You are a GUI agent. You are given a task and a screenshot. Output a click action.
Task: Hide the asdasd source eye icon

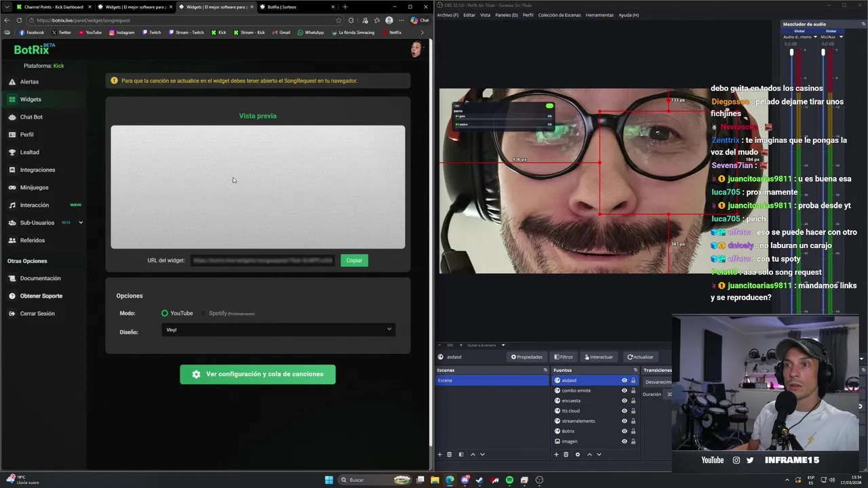coord(625,380)
